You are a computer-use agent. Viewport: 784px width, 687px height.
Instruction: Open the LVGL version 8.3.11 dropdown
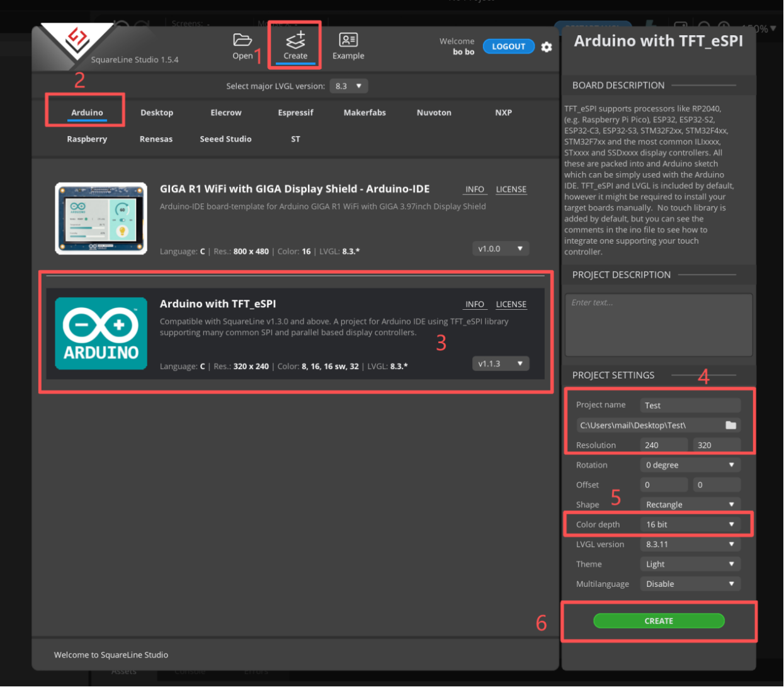click(690, 545)
